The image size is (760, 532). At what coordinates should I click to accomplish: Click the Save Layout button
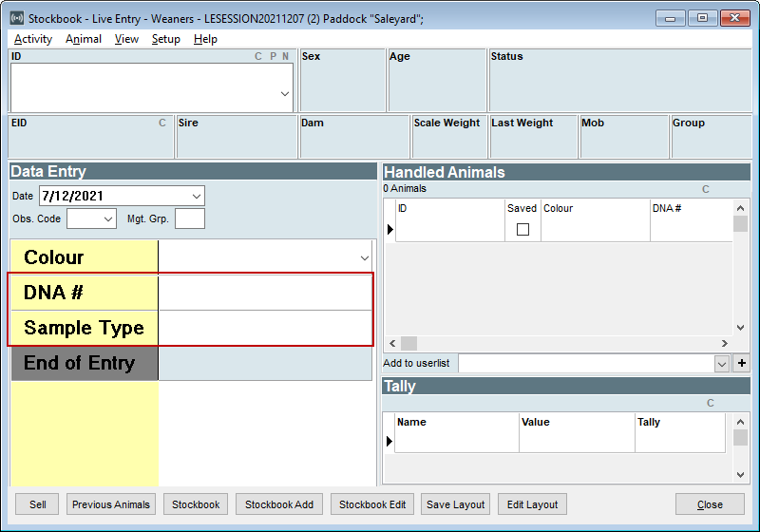(x=456, y=504)
